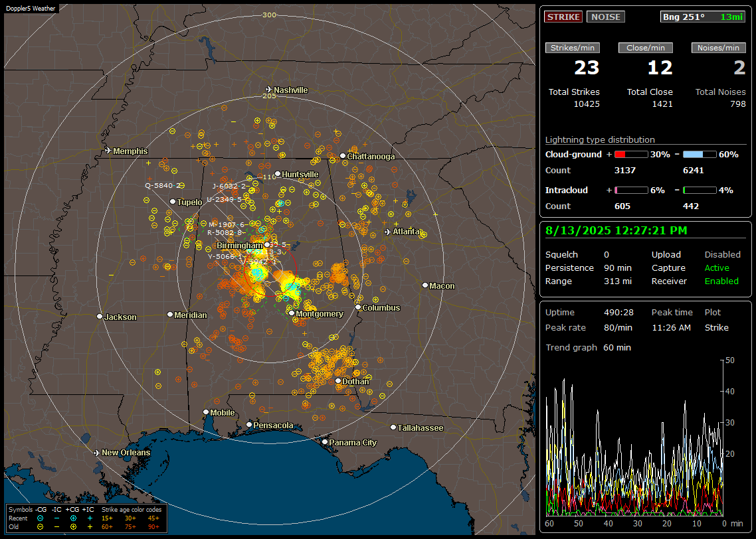The image size is (756, 539).
Task: Click the Receiver status value Enabled
Action: (721, 281)
